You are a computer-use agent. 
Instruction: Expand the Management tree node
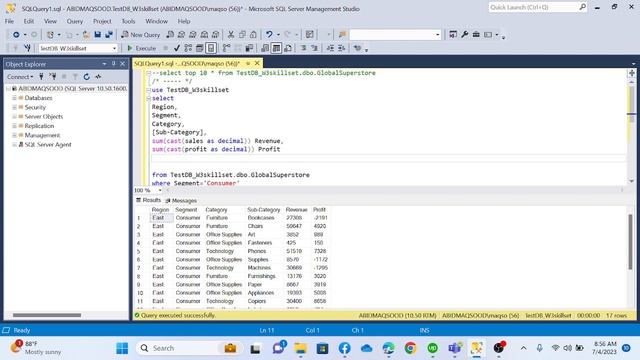pos(14,136)
